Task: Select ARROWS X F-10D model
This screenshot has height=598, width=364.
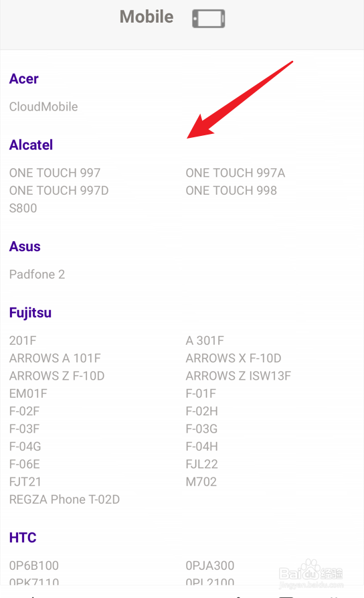Action: (x=234, y=358)
